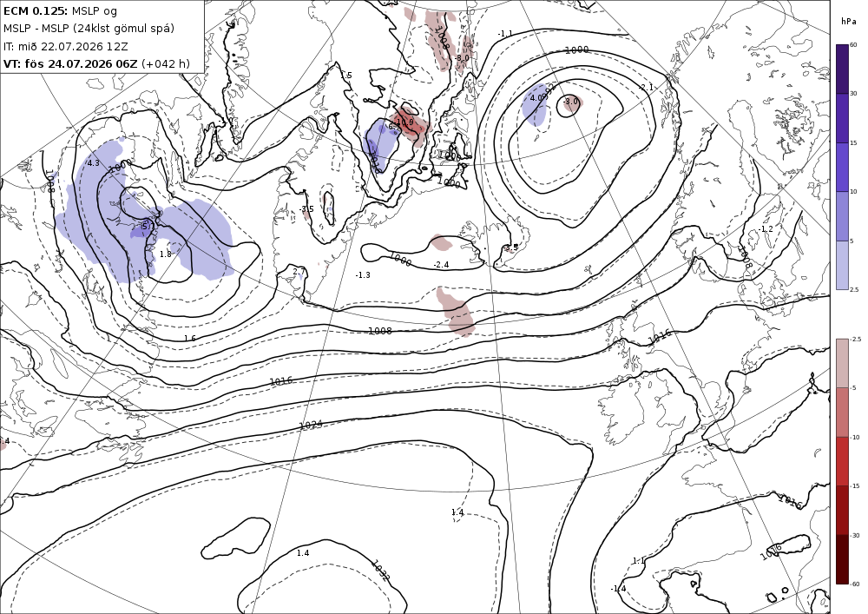Click the 'VT: fös 24.07.2026 06Z' valid time
The height and width of the screenshot is (614, 868).
[70, 63]
